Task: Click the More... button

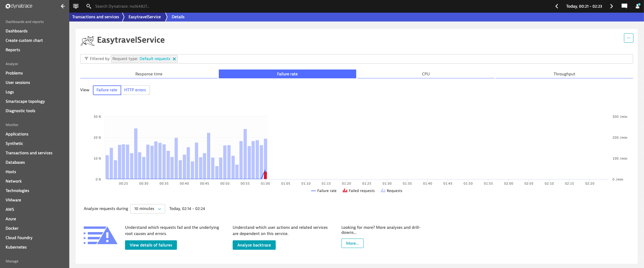Action: tap(352, 243)
